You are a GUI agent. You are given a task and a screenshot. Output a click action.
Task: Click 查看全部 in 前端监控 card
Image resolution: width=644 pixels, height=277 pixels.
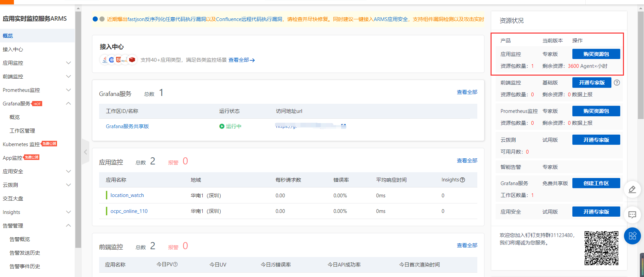point(467,245)
